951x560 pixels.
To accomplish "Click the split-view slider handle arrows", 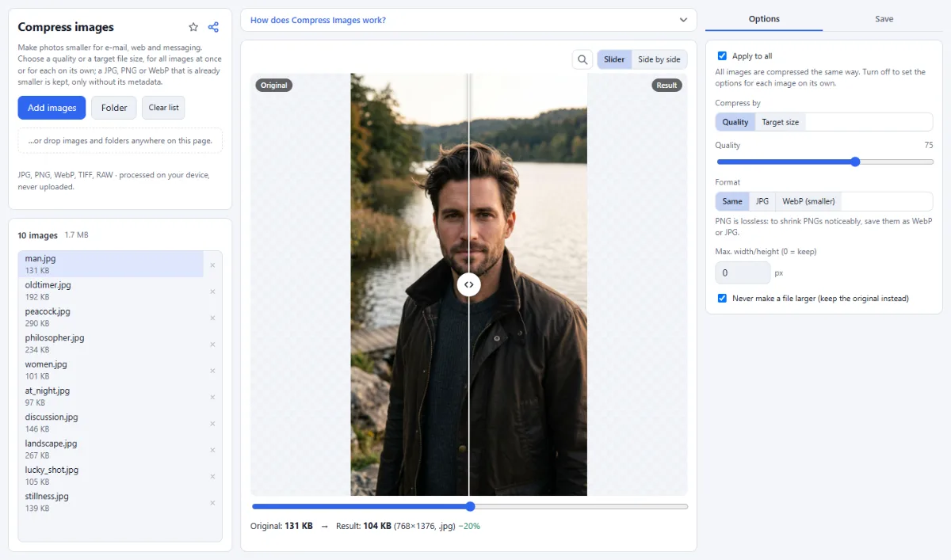I will (x=469, y=284).
